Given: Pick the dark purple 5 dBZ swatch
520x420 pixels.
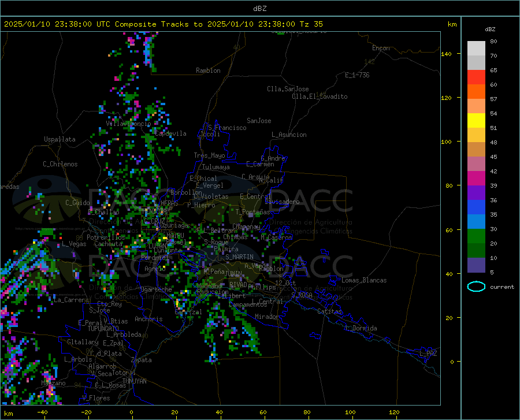Looking at the screenshot, I should (x=476, y=265).
